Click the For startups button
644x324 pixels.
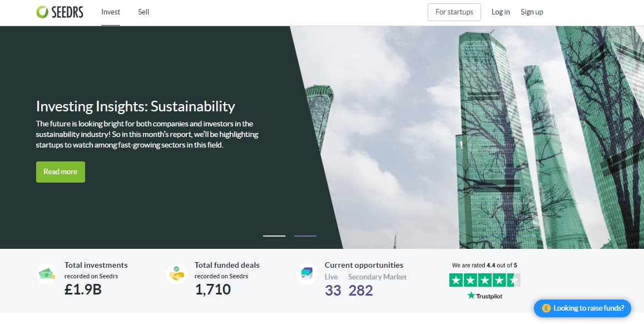(x=454, y=12)
